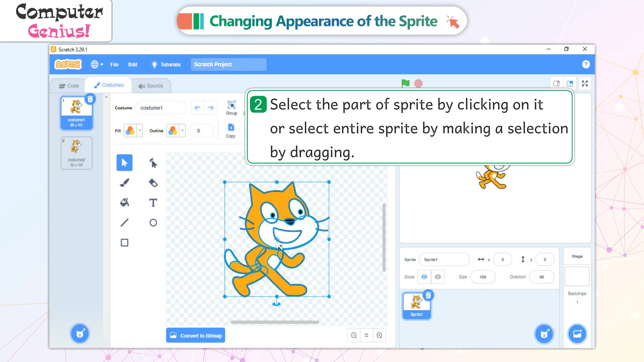Undo the last costume edit
644x362 pixels.
pos(198,108)
